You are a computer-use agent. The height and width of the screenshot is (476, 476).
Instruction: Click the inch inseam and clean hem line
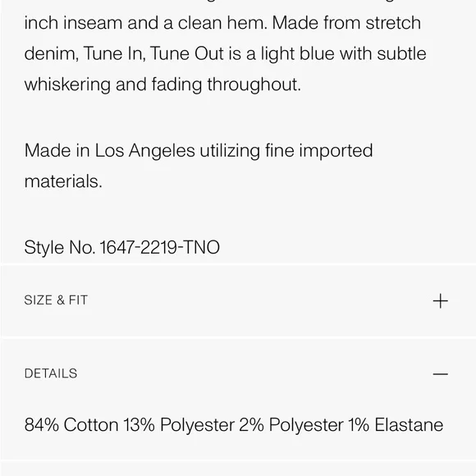click(x=222, y=23)
